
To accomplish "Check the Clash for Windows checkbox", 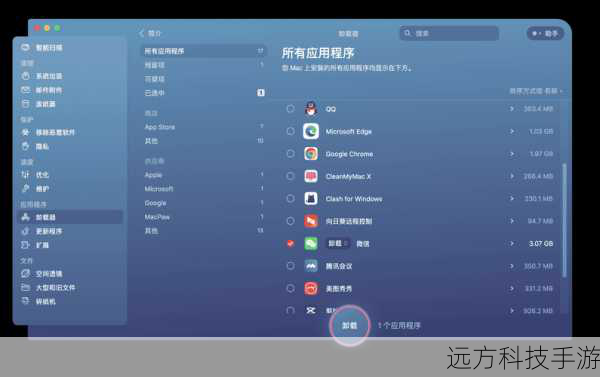I will pos(290,198).
